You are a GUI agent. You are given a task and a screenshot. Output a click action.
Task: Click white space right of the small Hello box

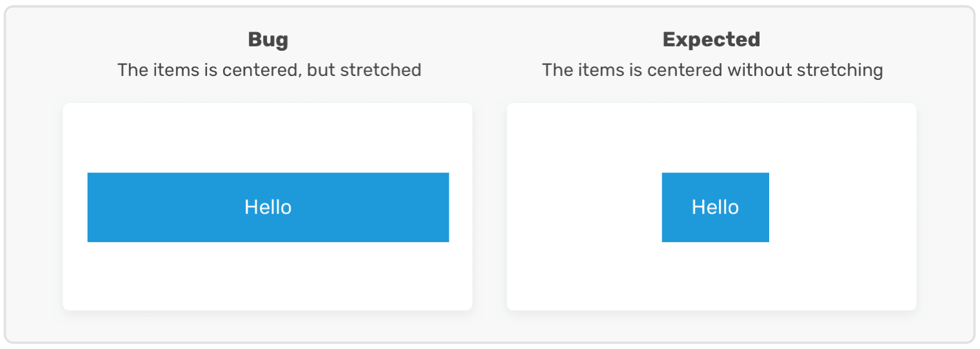(841, 207)
